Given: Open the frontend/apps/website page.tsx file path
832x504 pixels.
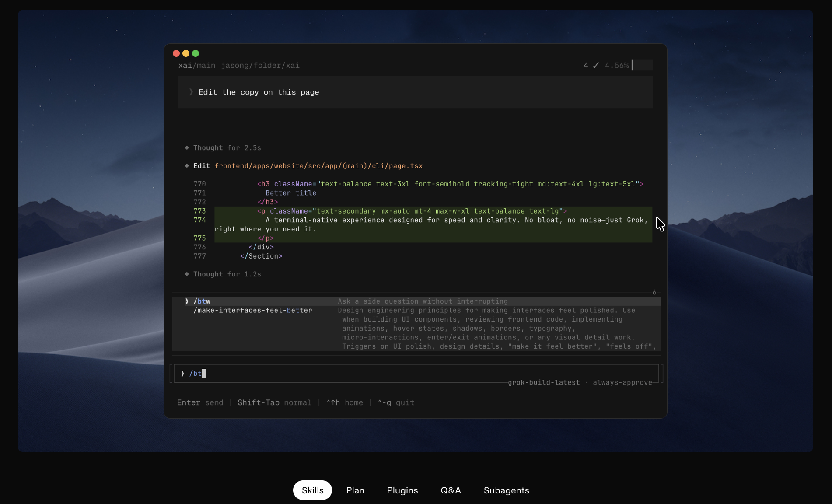Looking at the screenshot, I should [318, 166].
